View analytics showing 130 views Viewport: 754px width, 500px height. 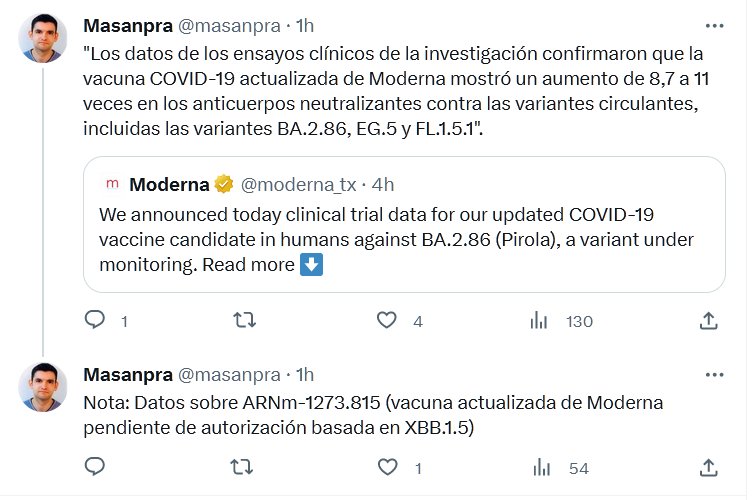(x=539, y=320)
